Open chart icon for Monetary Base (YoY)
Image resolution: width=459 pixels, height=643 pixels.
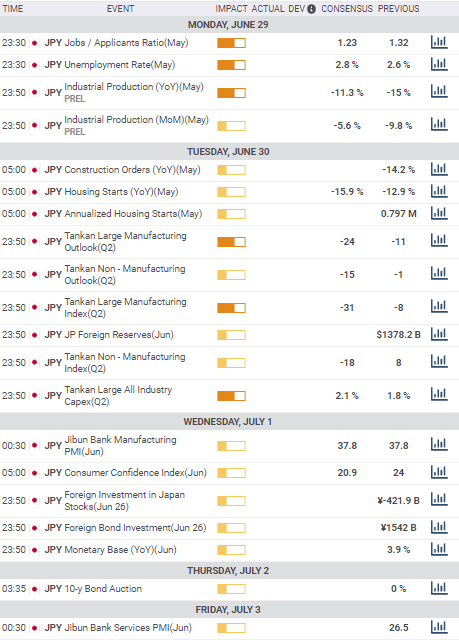point(439,550)
